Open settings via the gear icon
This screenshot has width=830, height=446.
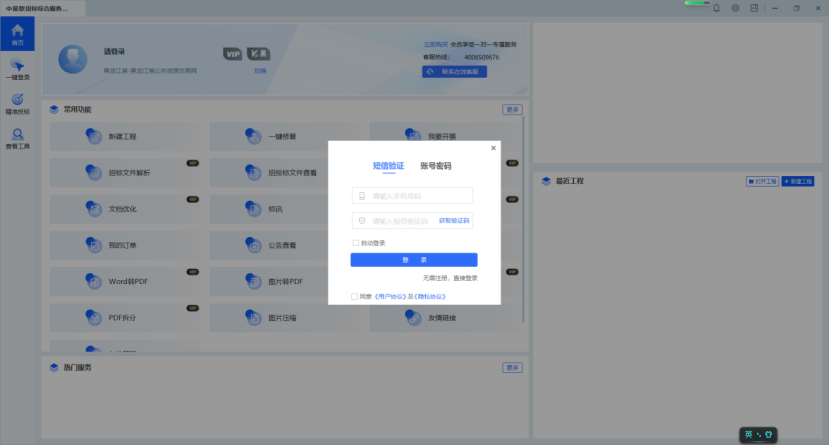[x=736, y=8]
